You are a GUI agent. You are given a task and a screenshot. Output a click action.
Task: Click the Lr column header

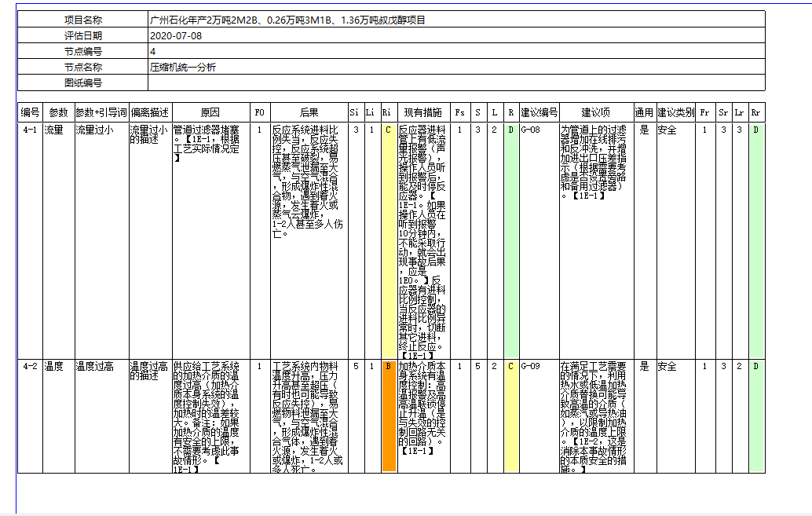[740, 112]
